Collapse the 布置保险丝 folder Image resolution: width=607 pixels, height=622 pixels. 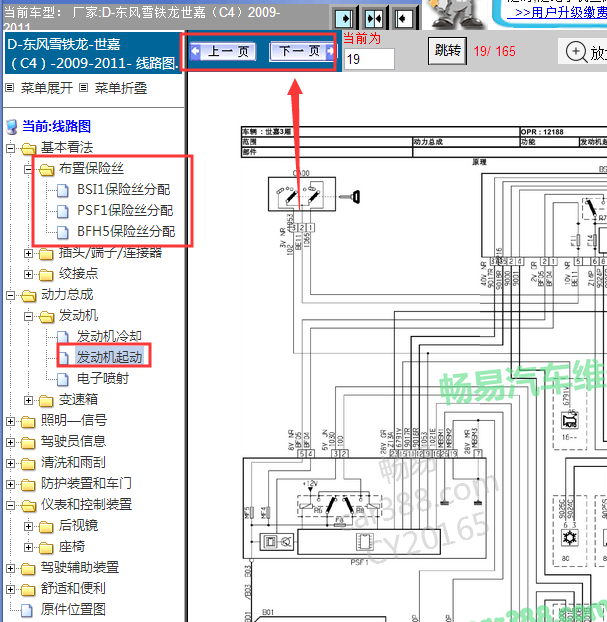(28, 170)
